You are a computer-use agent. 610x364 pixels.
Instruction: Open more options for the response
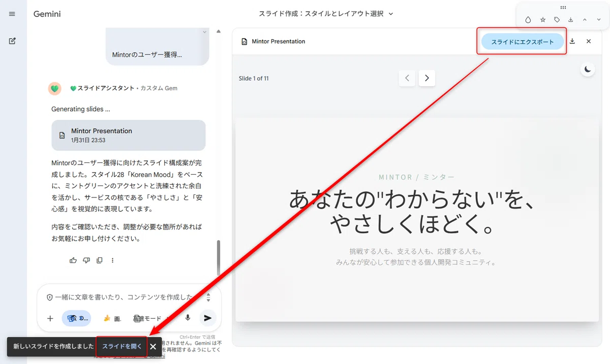pos(113,260)
